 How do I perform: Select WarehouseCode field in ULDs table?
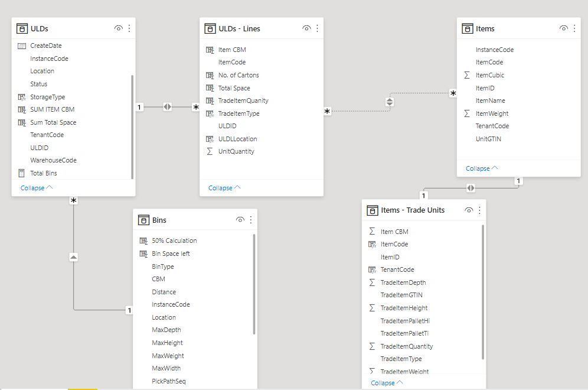(53, 160)
